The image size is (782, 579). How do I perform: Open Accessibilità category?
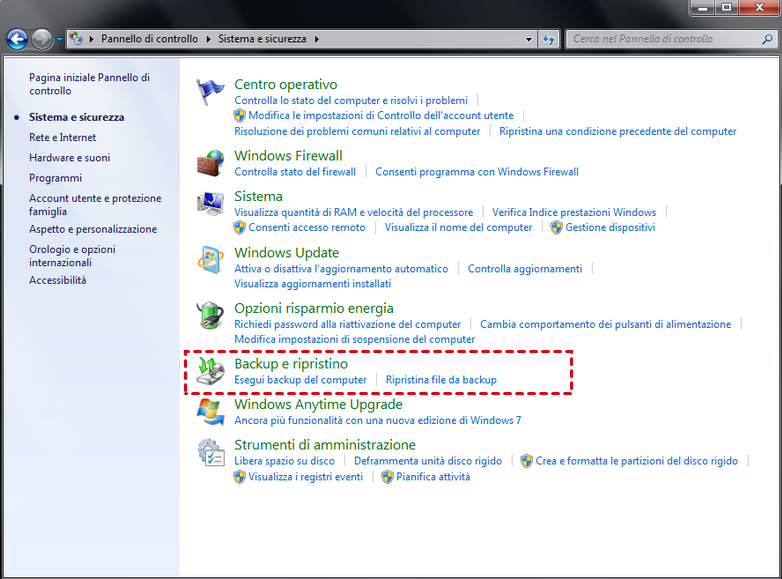pyautogui.click(x=57, y=280)
